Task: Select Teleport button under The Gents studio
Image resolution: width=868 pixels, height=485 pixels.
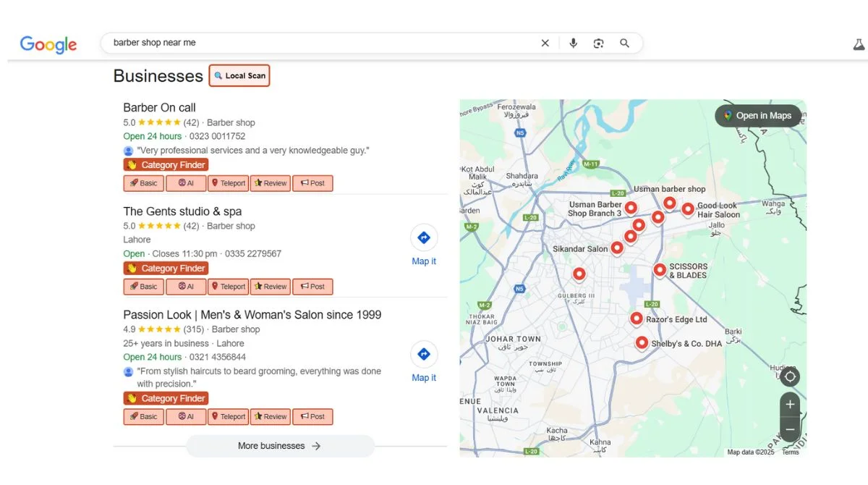Action: 228,287
